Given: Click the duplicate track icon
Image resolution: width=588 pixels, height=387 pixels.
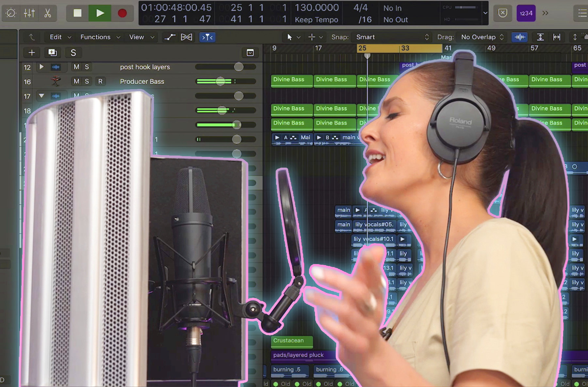Looking at the screenshot, I should [x=52, y=53].
